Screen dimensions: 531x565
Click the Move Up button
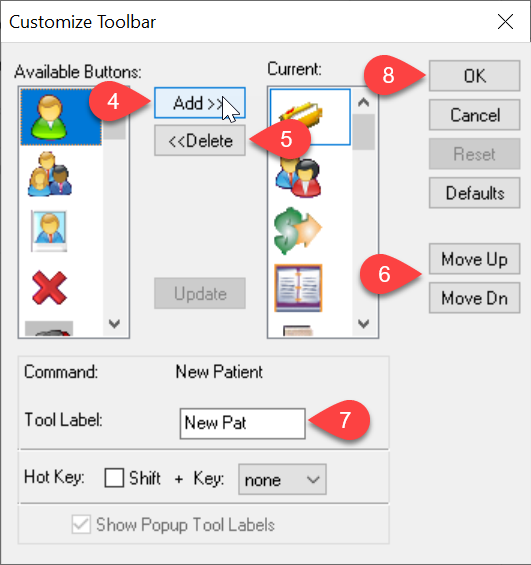(x=474, y=259)
